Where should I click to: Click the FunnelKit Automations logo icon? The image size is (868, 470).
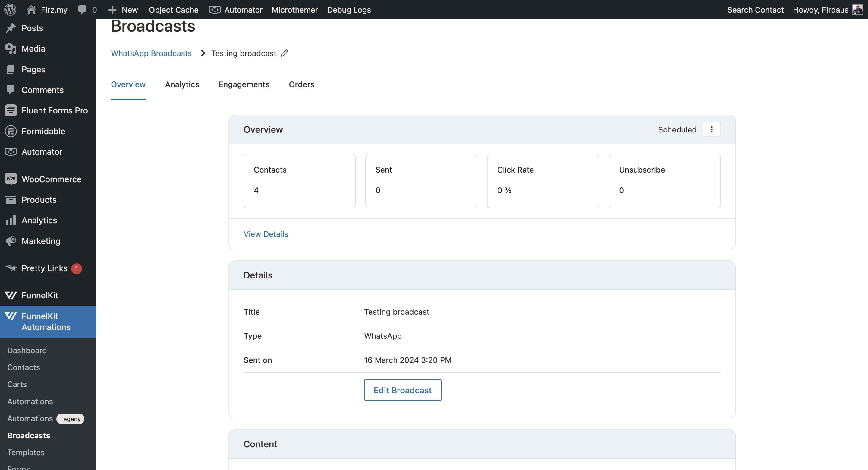click(11, 316)
